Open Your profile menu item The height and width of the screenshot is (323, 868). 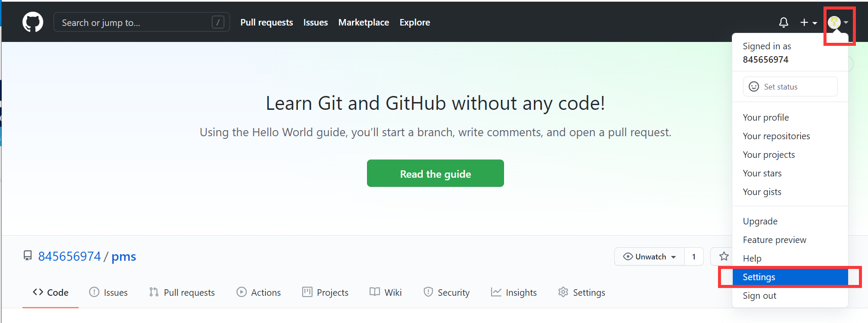point(790,117)
